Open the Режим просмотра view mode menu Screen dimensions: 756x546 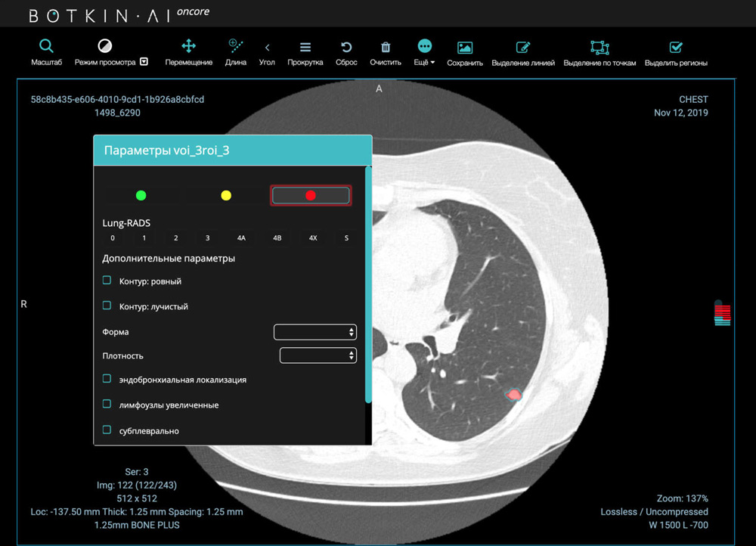pos(144,63)
